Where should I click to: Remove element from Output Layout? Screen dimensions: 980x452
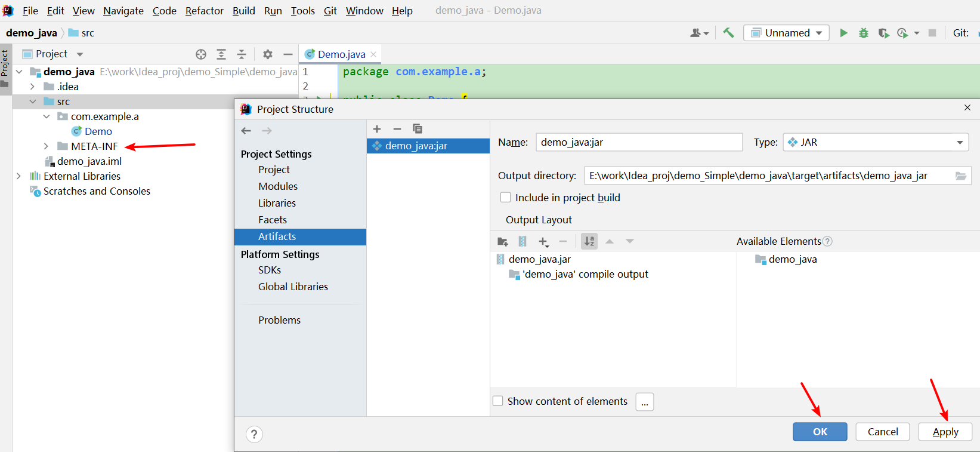563,241
